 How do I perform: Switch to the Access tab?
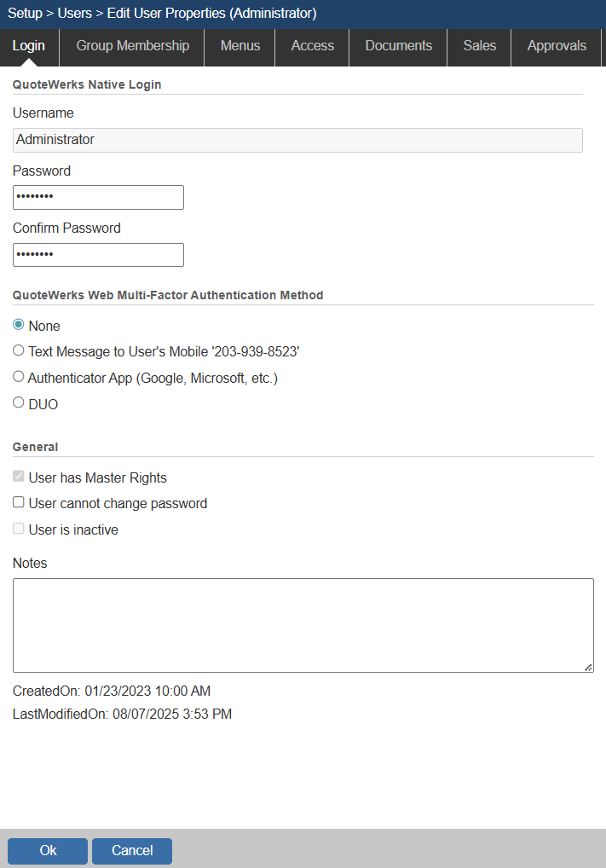(x=312, y=46)
